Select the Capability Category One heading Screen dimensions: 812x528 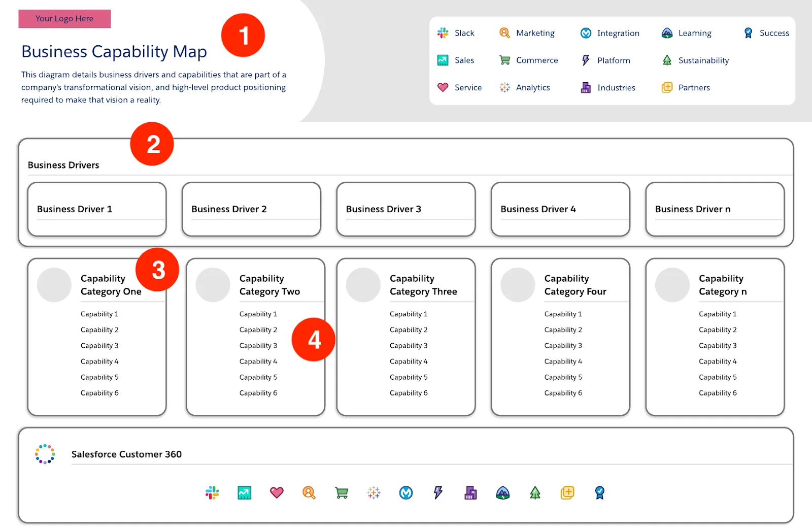click(111, 285)
